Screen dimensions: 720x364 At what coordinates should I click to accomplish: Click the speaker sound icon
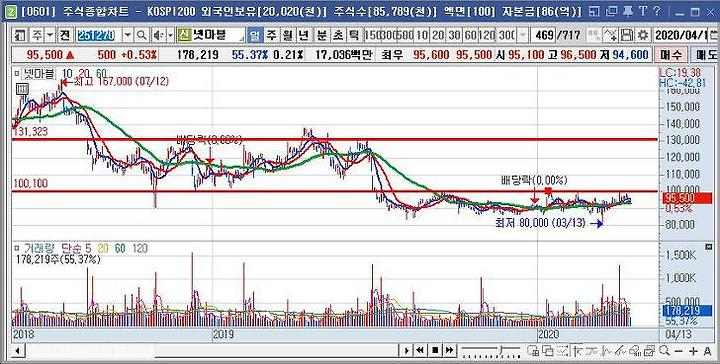[158, 35]
